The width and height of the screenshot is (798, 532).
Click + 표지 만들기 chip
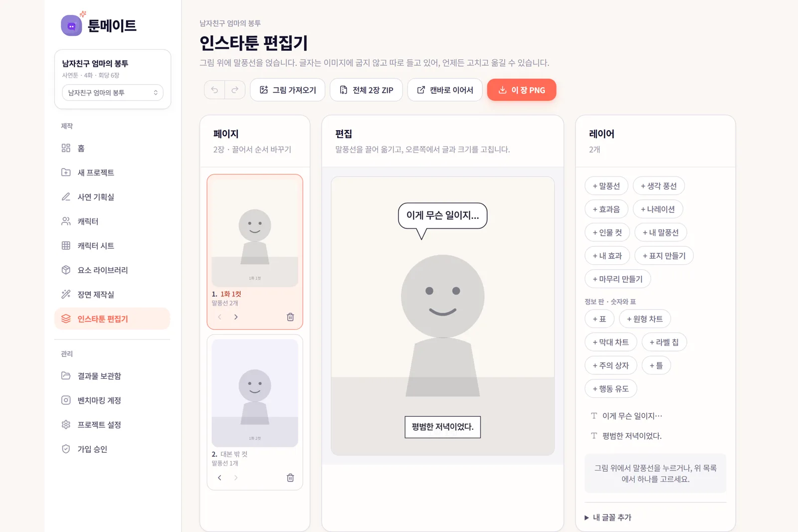pos(664,256)
